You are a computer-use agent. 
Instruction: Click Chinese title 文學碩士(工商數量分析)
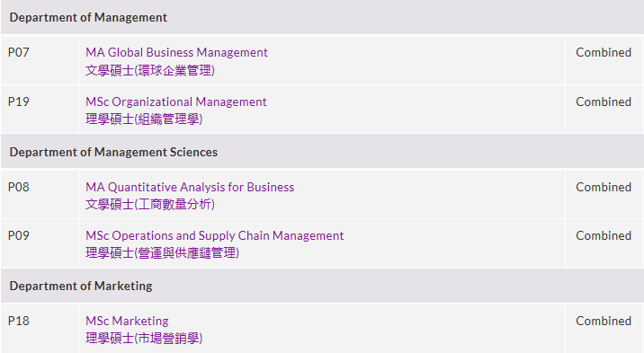(150, 204)
